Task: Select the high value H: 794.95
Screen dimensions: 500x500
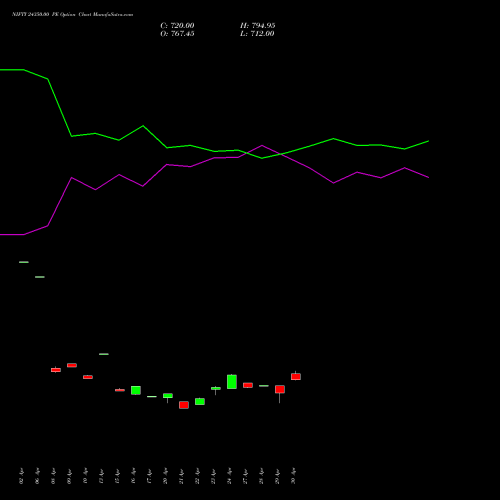Action: coord(257,26)
